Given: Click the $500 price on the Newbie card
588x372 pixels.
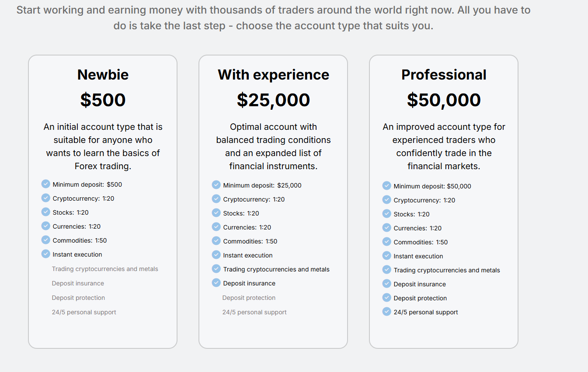Looking at the screenshot, I should [103, 100].
